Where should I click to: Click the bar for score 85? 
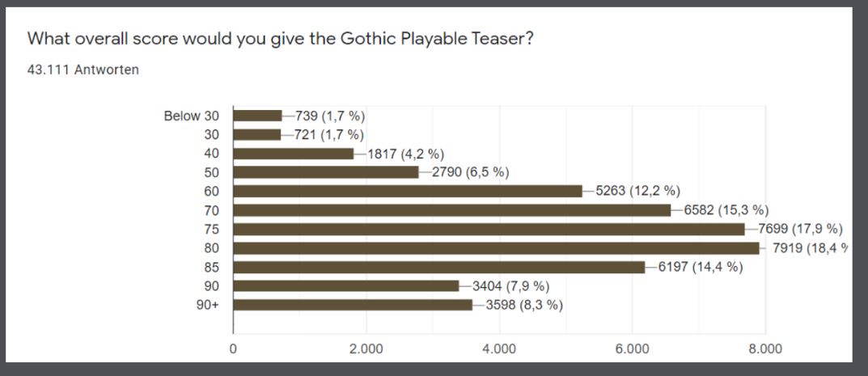click(439, 267)
